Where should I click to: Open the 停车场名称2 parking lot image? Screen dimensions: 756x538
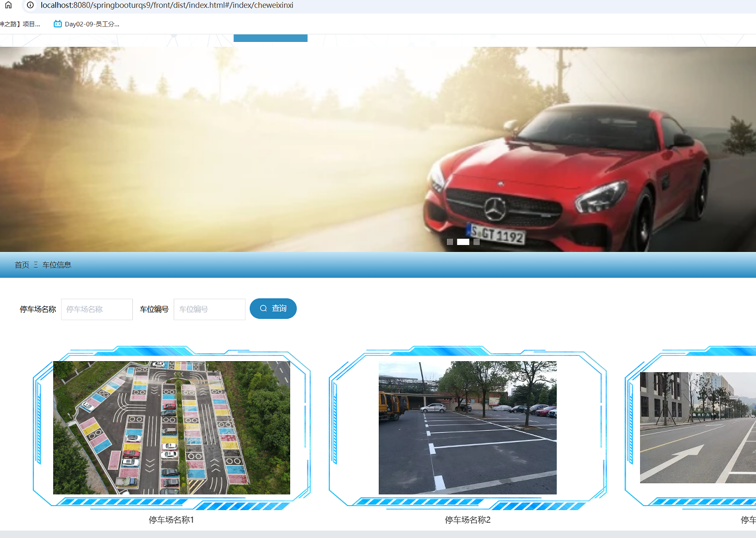pos(468,428)
